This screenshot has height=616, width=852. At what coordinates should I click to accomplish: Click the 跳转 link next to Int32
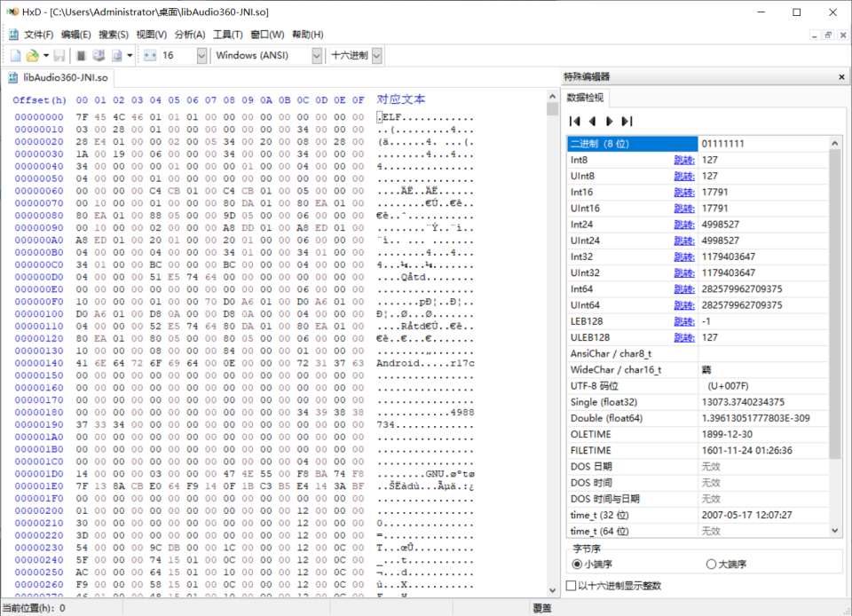683,257
